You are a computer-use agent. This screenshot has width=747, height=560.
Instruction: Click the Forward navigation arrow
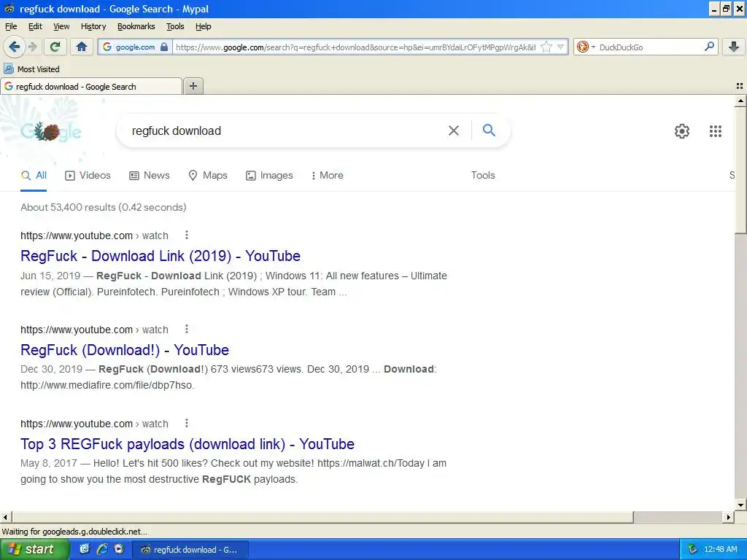[33, 47]
